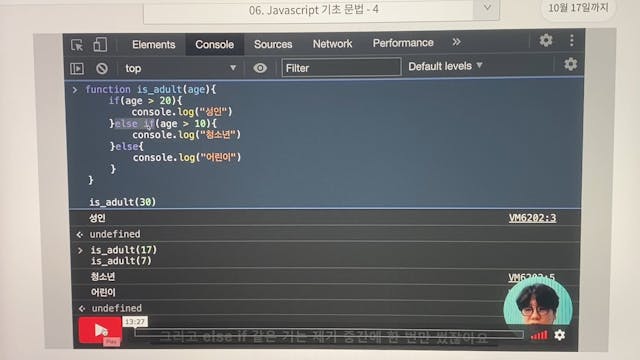
Task: Clear the console with the ban icon
Action: (102, 68)
